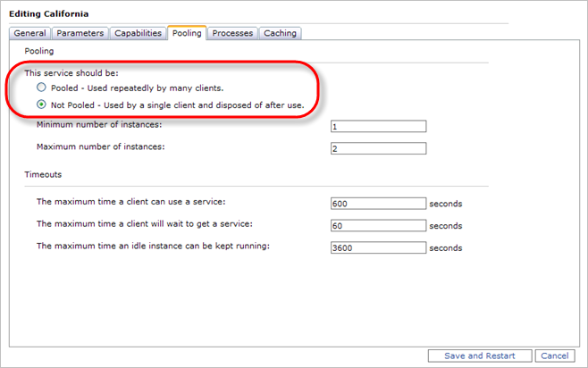Viewport: 588px width, 368px height.
Task: Open the General tab
Action: pos(29,33)
